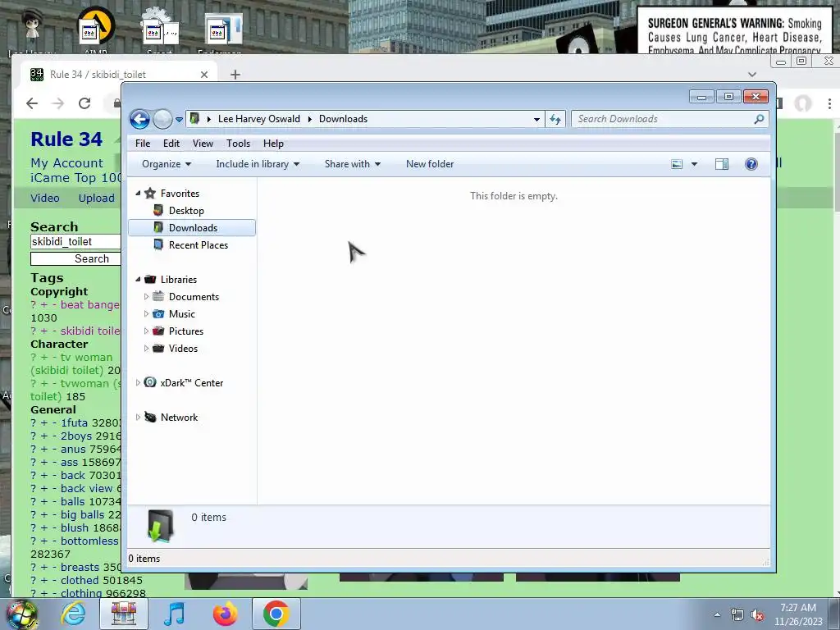
Task: Open the Windows Start orb
Action: (22, 614)
